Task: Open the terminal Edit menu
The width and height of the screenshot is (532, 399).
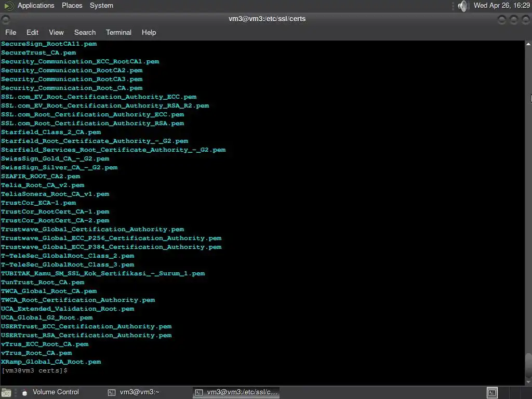Action: (x=32, y=32)
